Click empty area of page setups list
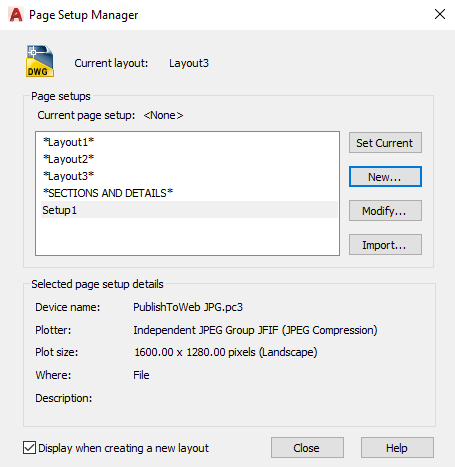The height and width of the screenshot is (467, 455). tap(187, 237)
